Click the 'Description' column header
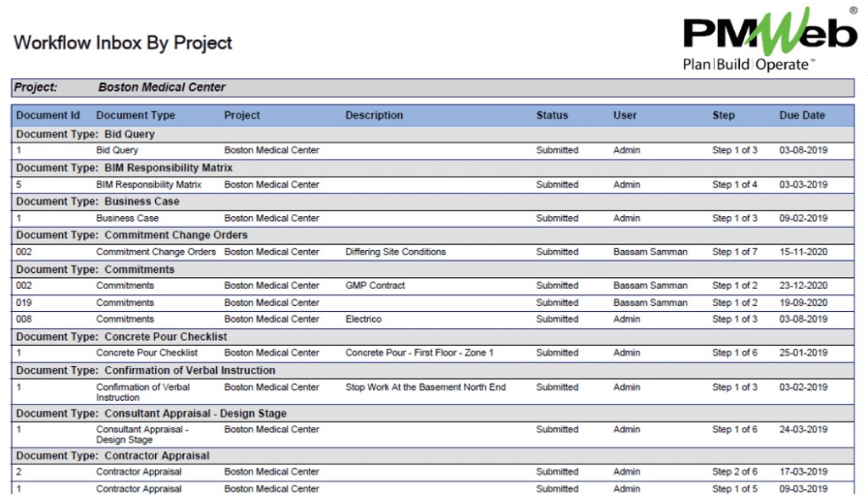Viewport: 868px width, 495px height. 374,115
